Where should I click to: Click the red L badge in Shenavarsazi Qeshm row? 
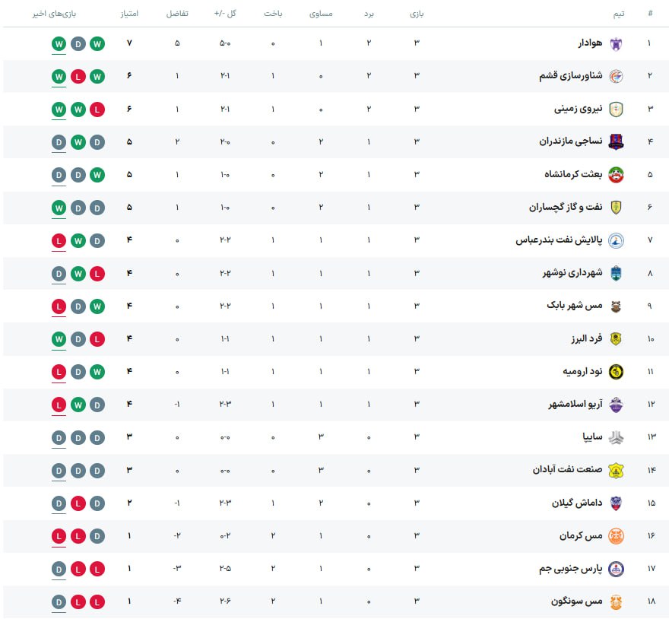[78, 77]
